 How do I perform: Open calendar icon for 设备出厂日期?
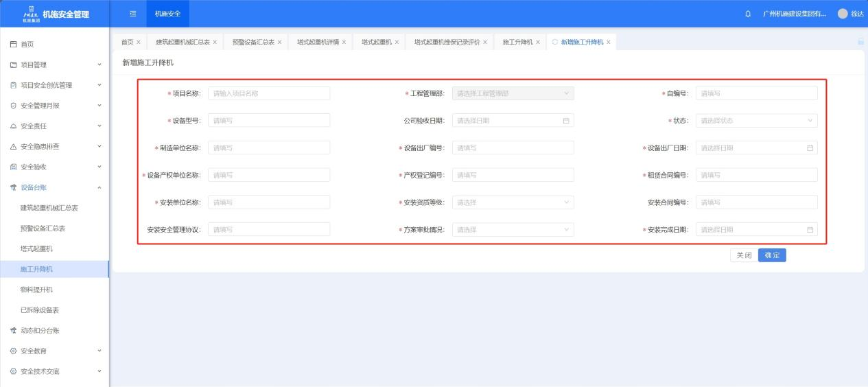click(x=810, y=148)
